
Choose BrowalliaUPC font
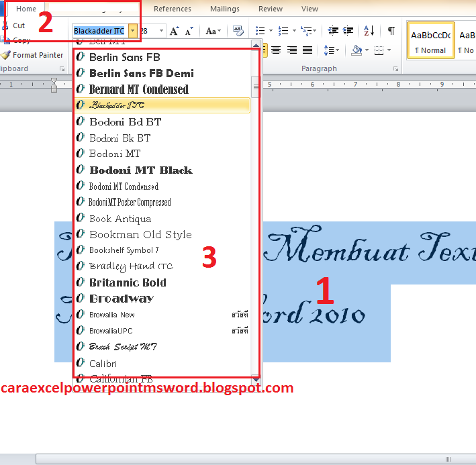pos(162,331)
